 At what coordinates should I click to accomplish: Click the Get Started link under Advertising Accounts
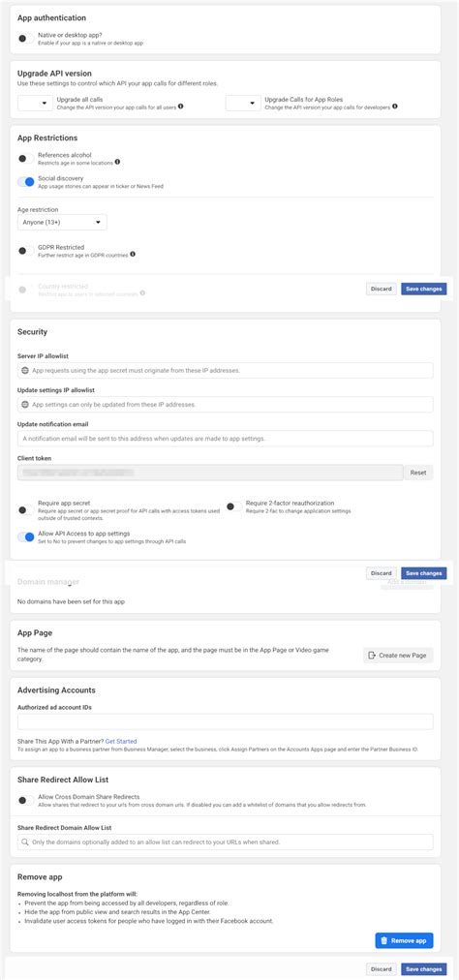click(x=121, y=741)
